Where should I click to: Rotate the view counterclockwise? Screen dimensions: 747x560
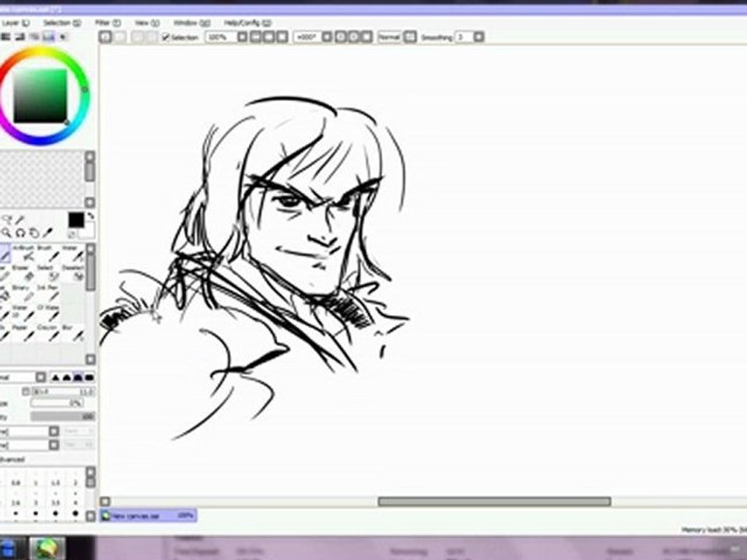pyautogui.click(x=341, y=37)
